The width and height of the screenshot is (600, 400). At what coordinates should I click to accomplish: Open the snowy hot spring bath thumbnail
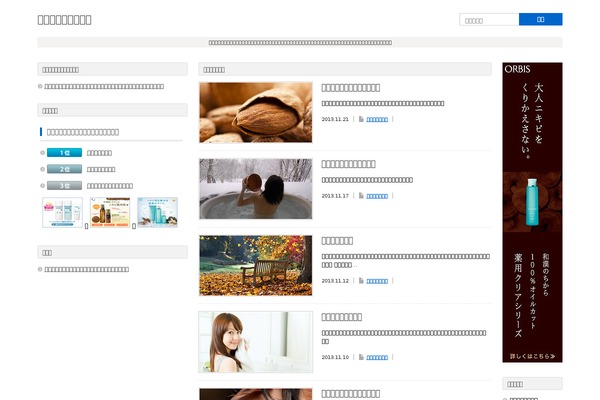click(x=256, y=189)
